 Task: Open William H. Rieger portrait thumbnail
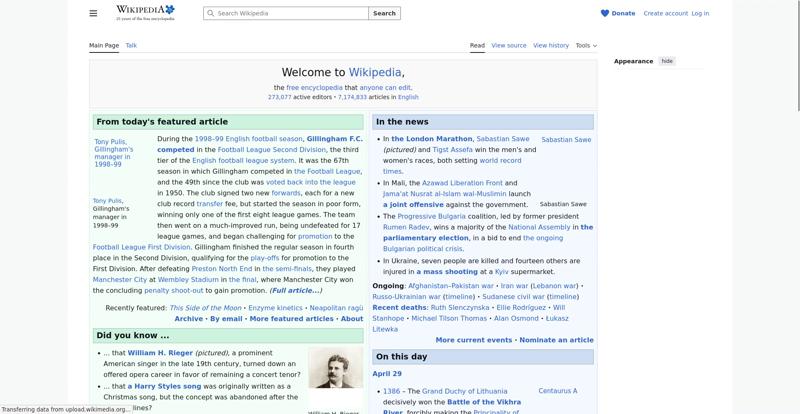click(x=335, y=369)
